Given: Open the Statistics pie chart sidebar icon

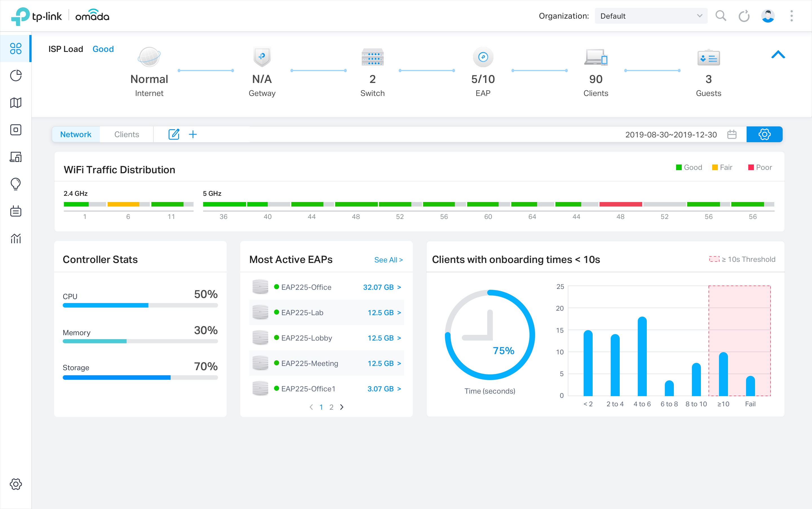Looking at the screenshot, I should tap(16, 75).
